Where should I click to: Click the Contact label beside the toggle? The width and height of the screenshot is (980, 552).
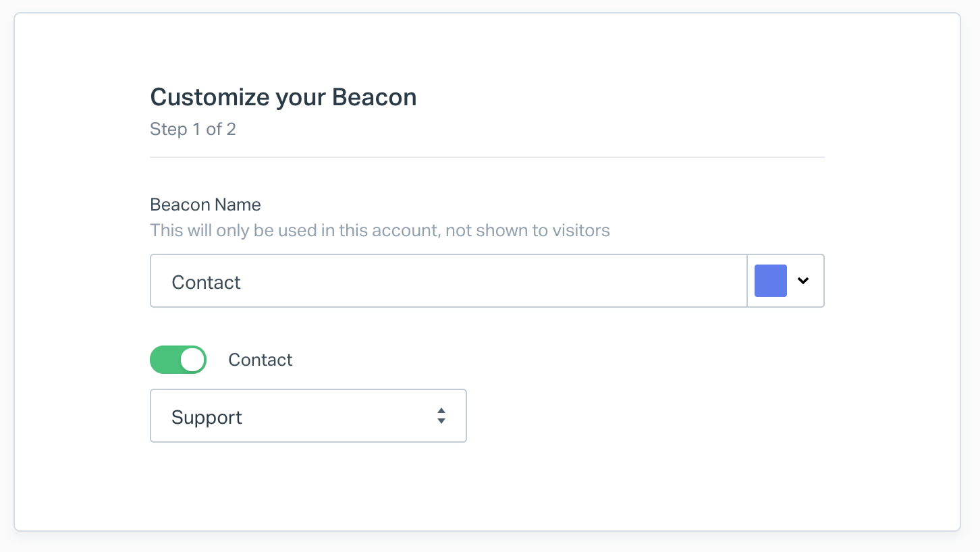(x=260, y=360)
